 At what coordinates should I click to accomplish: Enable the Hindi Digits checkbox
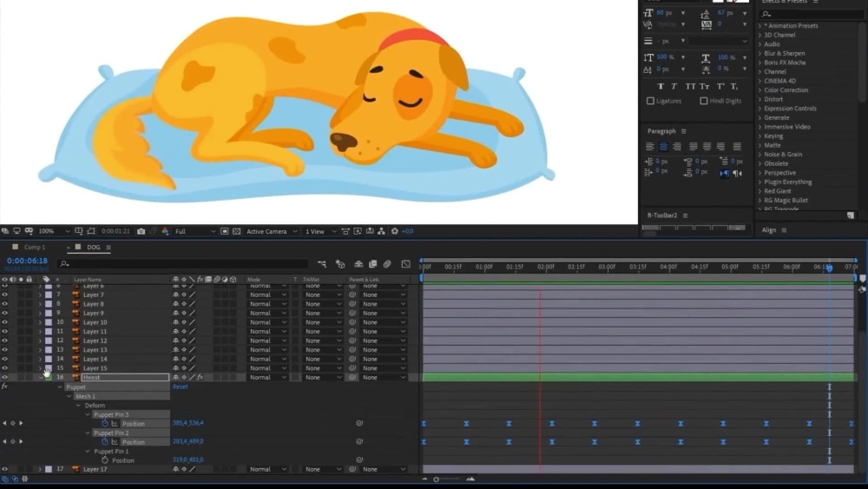click(x=704, y=101)
